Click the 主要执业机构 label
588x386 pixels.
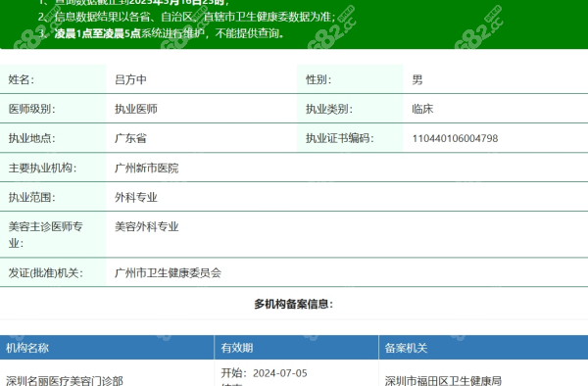42,168
